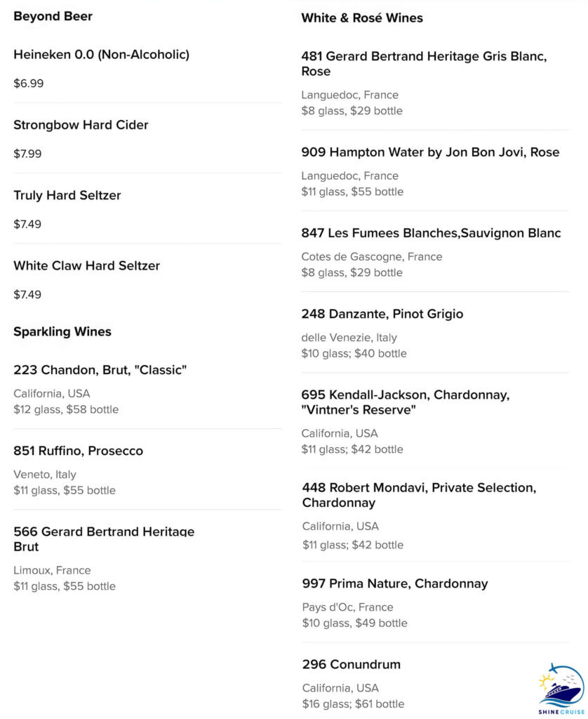Screen dimensions: 588x719
Task: Click the Sparkling Wines section heading
Action: pyautogui.click(x=62, y=331)
